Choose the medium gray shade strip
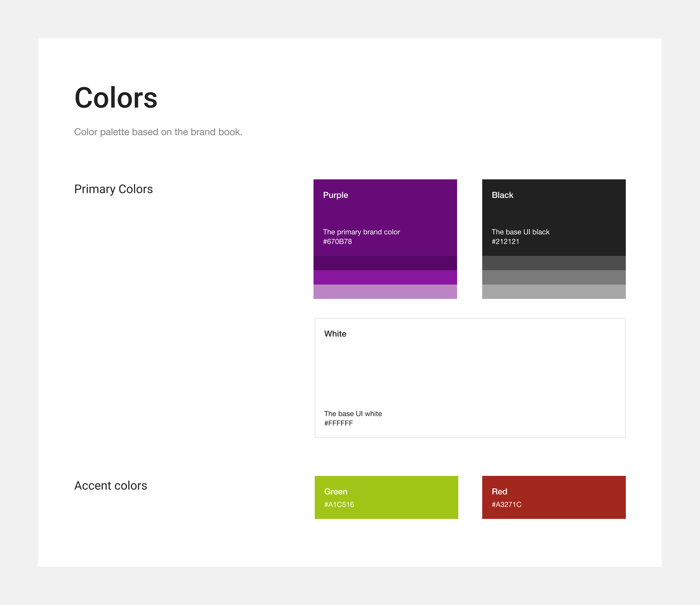Image resolution: width=700 pixels, height=605 pixels. point(554,277)
